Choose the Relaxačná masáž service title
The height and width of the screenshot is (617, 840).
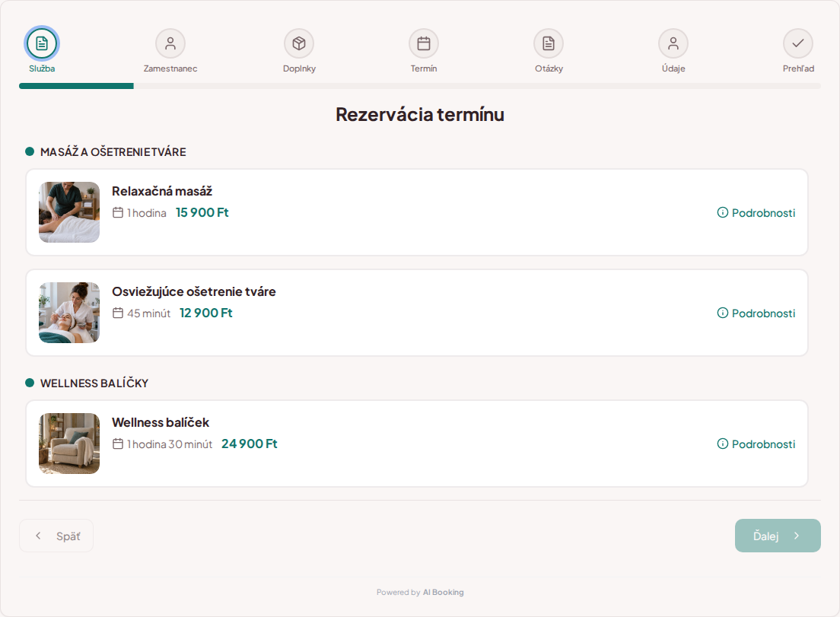(x=162, y=191)
